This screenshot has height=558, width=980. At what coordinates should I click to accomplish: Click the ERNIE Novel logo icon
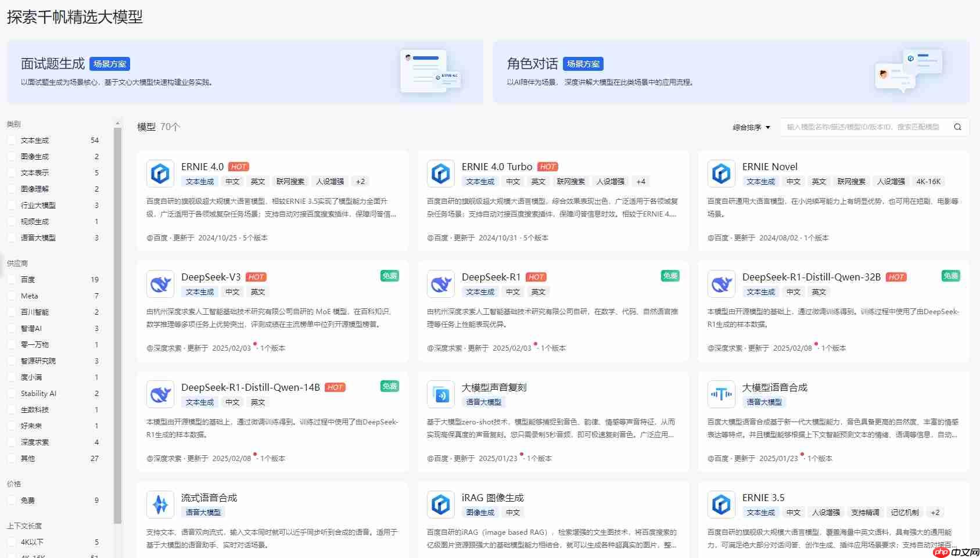[721, 174]
